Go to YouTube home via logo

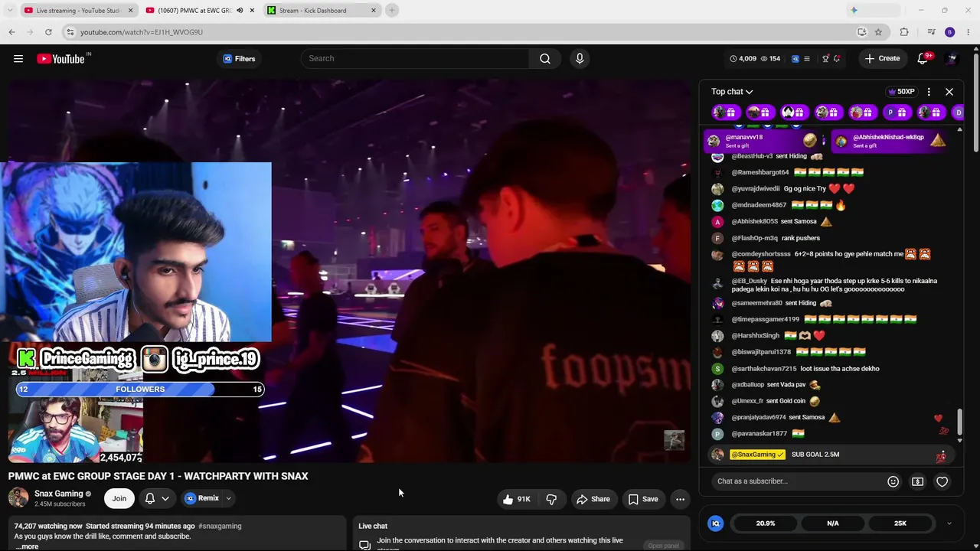[60, 59]
